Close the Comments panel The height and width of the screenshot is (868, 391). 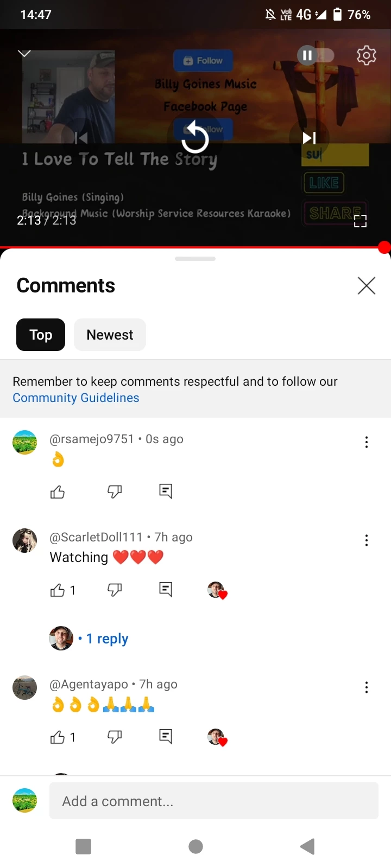367,285
